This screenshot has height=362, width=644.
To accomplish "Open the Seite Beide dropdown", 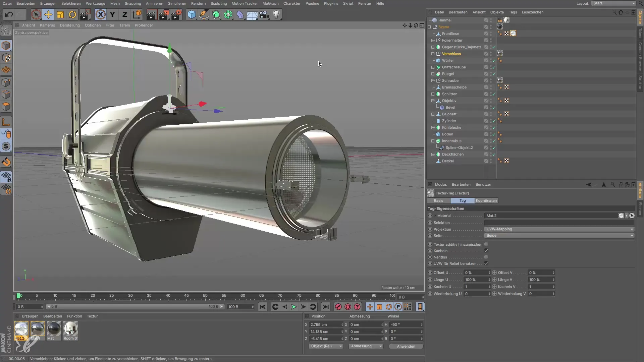I will 559,236.
